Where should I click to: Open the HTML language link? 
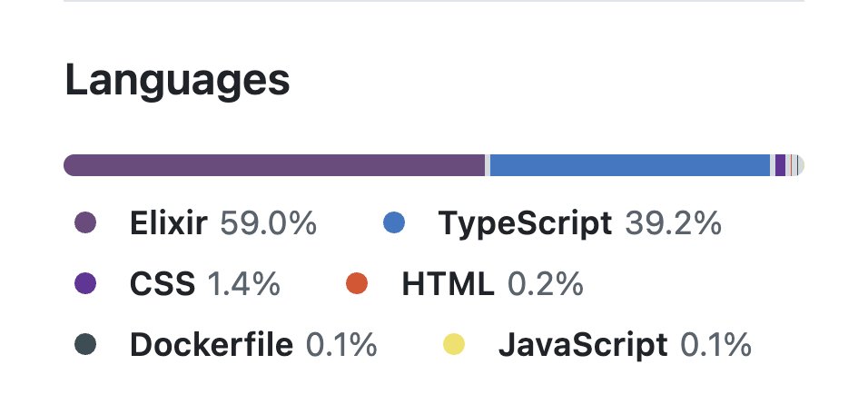click(465, 284)
